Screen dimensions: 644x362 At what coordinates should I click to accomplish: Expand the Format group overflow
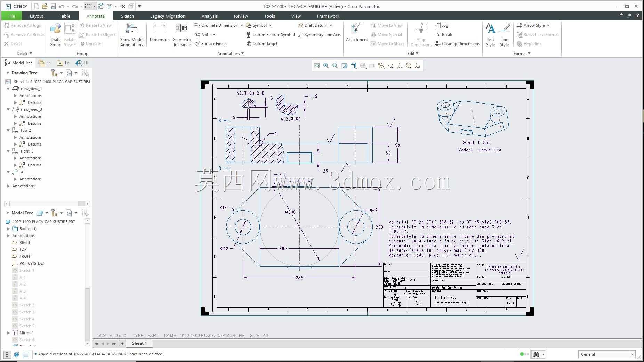522,54
